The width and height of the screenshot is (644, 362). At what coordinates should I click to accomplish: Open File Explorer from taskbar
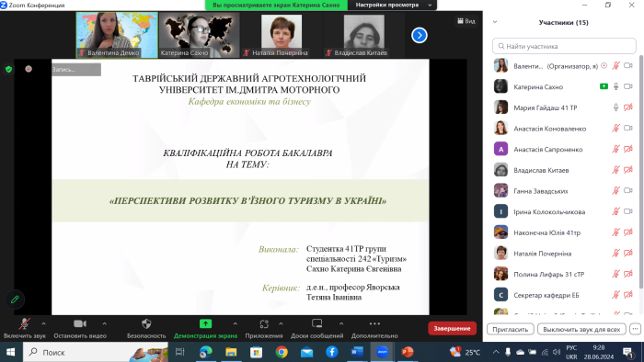coord(231,352)
